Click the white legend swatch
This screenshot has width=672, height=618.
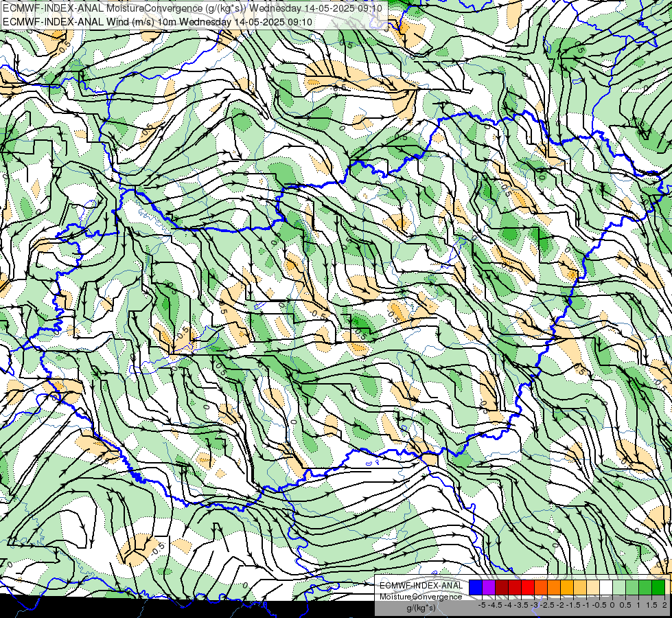[606, 587]
